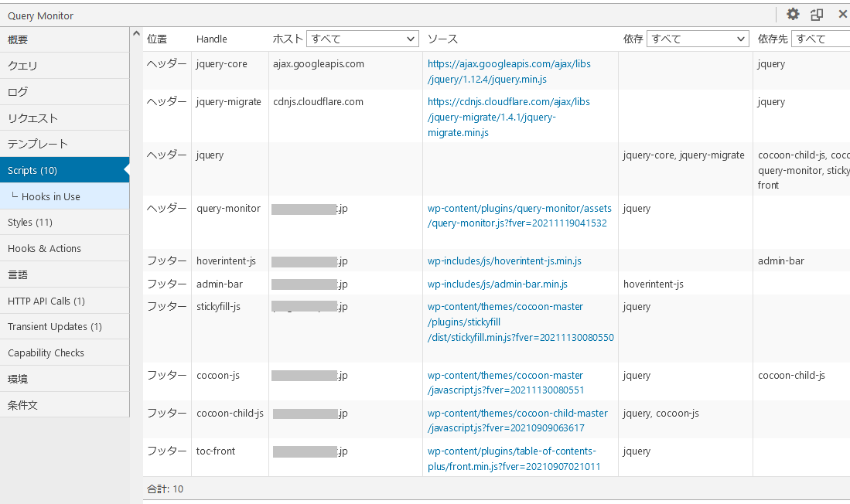Viewport: 850px width, 504px height.
Task: Click the query-monitor.js source link
Action: pyautogui.click(x=519, y=216)
